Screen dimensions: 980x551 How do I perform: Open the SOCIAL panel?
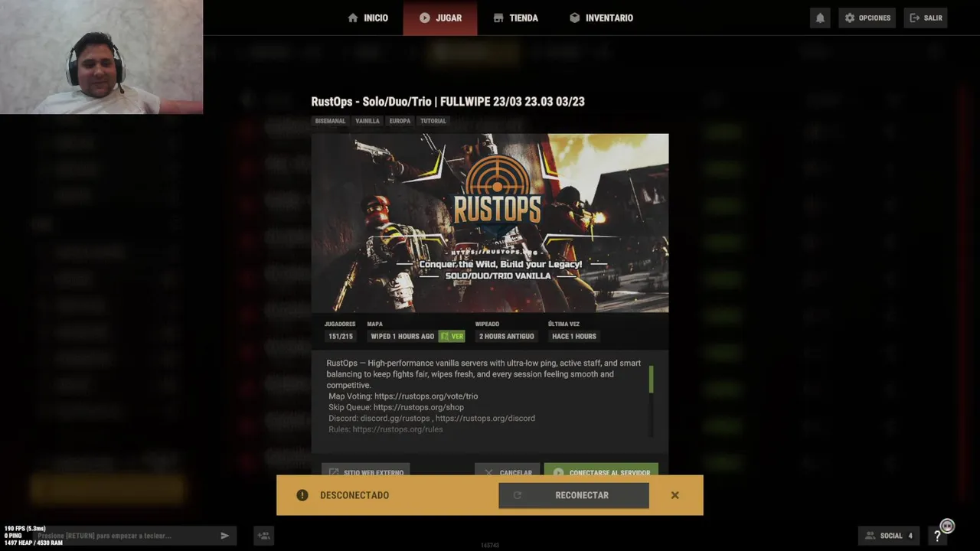889,536
